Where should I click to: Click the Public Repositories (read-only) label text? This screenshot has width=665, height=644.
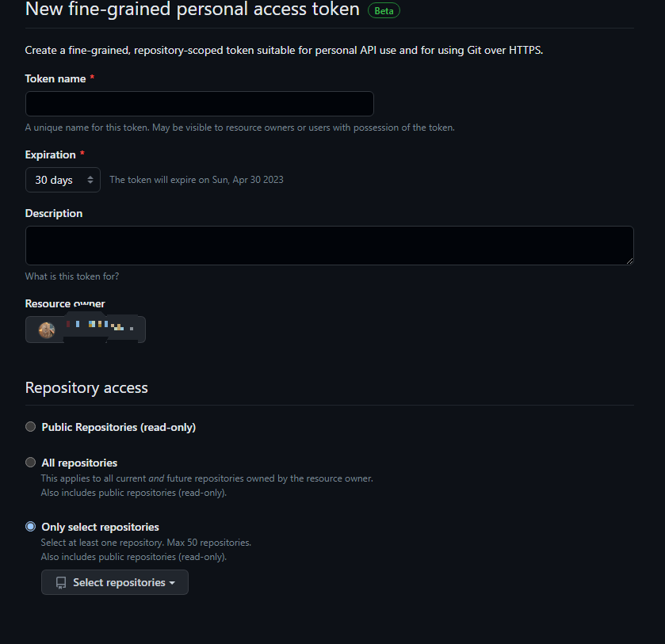119,428
